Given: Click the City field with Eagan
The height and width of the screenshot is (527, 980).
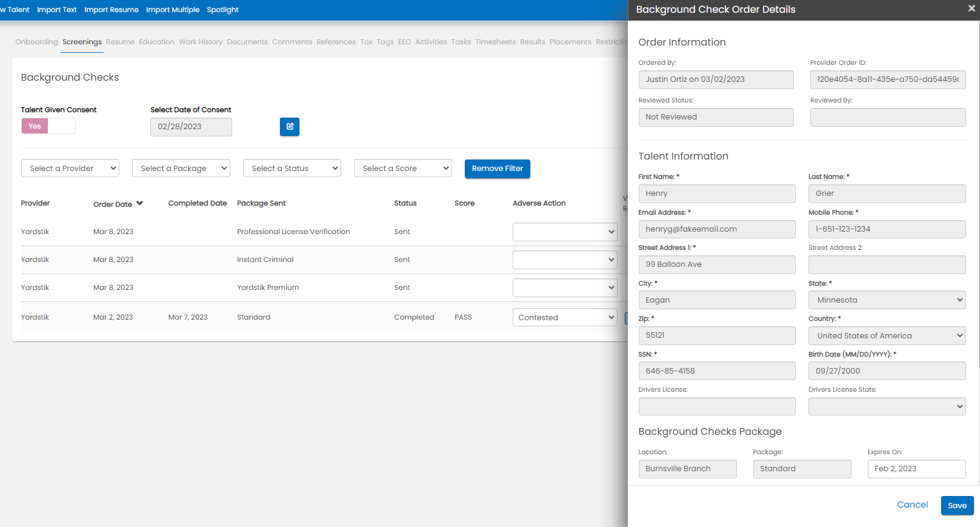Looking at the screenshot, I should tap(717, 300).
